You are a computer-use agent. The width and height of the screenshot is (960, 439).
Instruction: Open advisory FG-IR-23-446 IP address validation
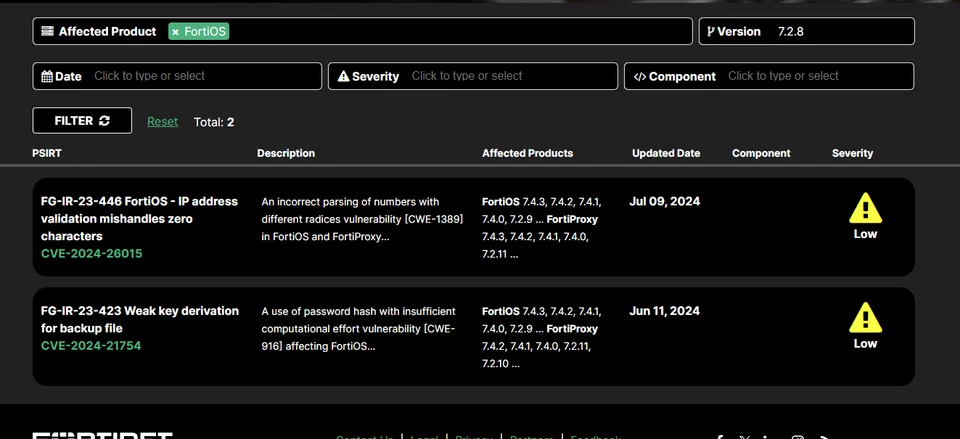139,219
